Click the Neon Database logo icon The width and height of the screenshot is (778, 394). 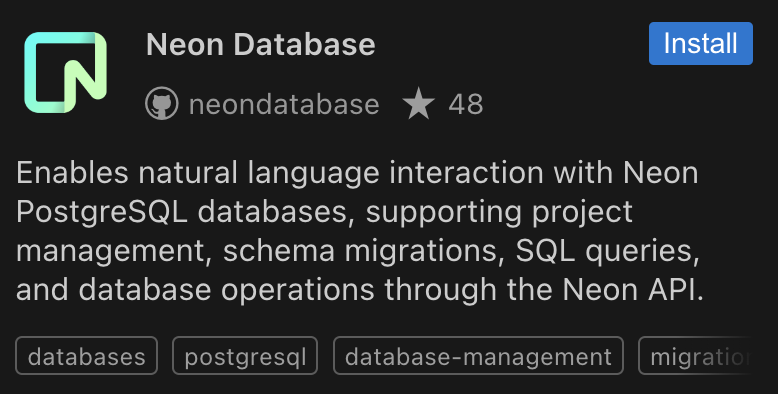[65, 72]
